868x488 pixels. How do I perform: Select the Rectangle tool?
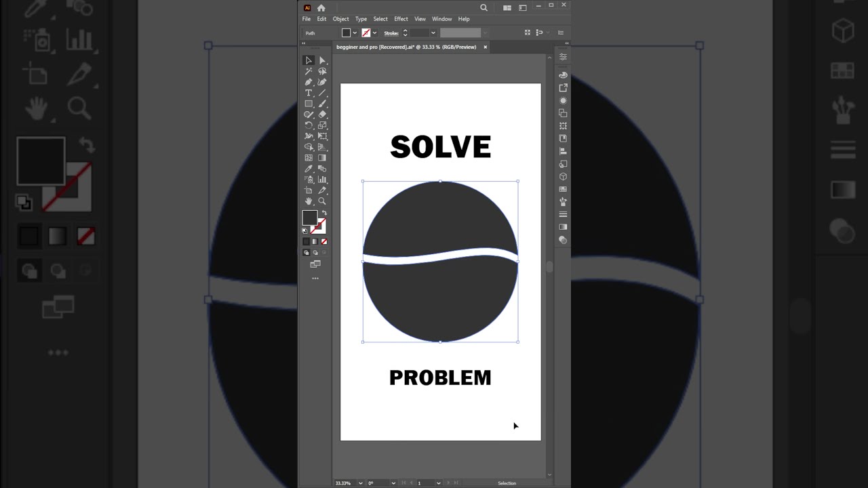pyautogui.click(x=309, y=104)
